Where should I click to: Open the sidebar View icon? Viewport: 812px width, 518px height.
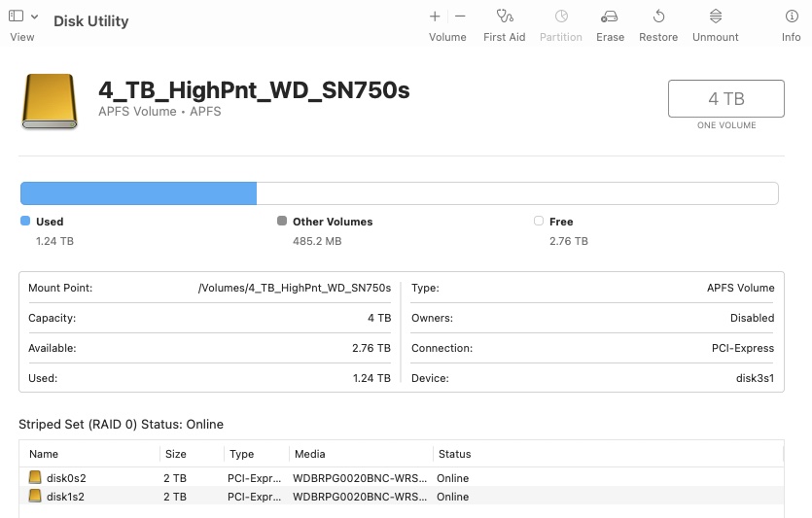(x=17, y=17)
